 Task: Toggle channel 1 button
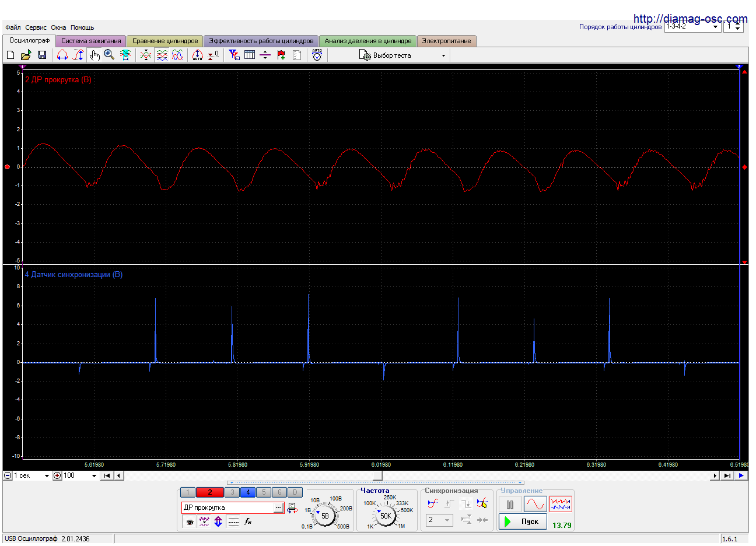point(188,492)
